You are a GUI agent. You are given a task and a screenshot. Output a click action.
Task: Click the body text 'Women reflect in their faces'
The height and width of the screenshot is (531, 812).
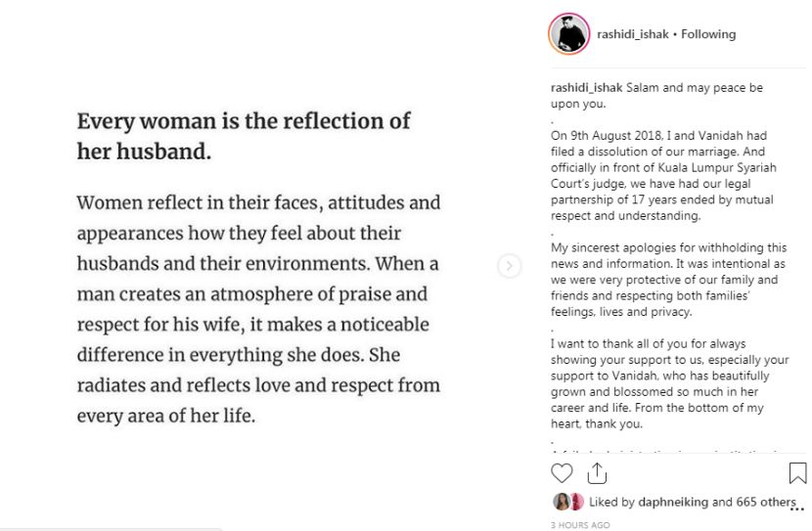tap(258, 309)
